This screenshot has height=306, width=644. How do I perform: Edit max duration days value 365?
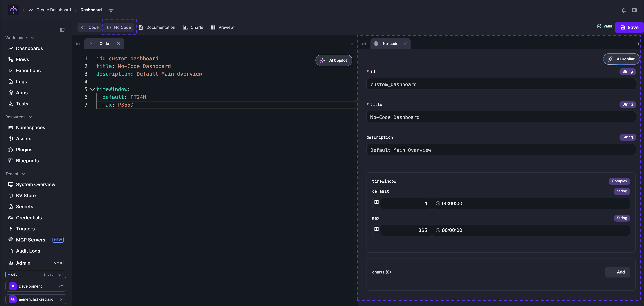[407, 230]
